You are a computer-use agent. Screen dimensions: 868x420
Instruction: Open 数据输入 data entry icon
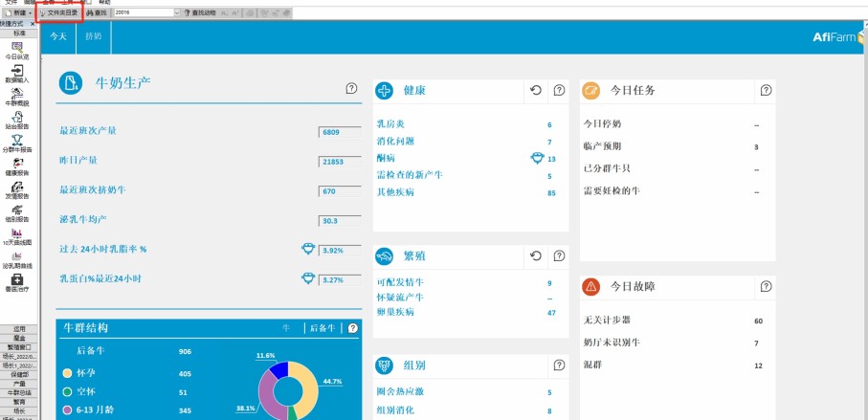18,73
